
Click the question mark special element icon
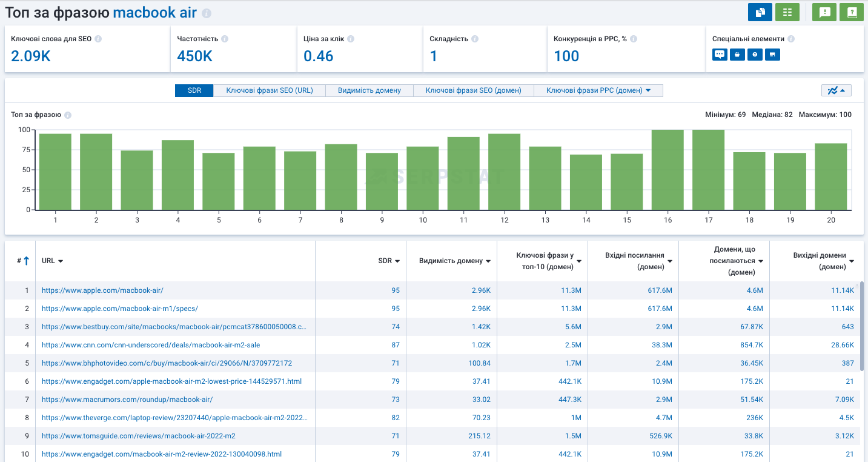click(755, 55)
